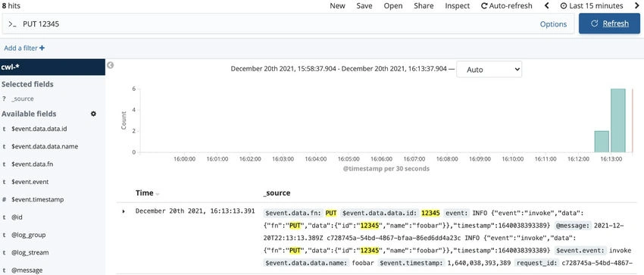
Task: Open the Last 15 minutes time picker
Action: (592, 6)
